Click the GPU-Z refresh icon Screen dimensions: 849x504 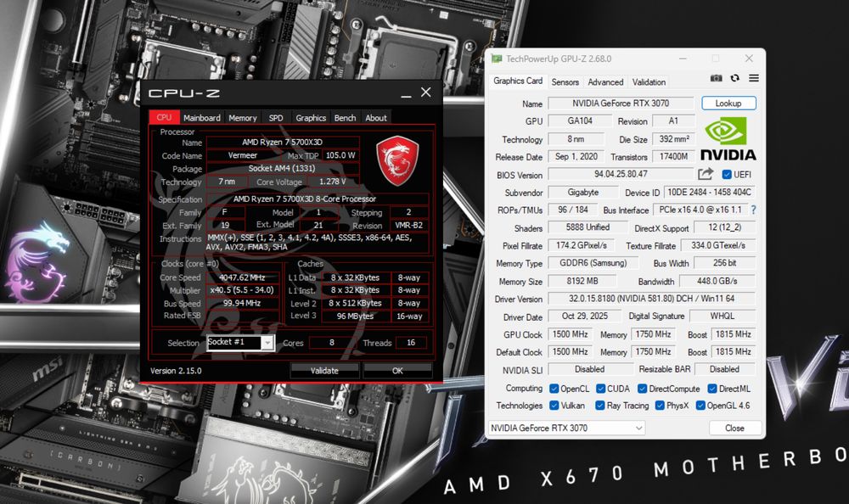point(734,78)
